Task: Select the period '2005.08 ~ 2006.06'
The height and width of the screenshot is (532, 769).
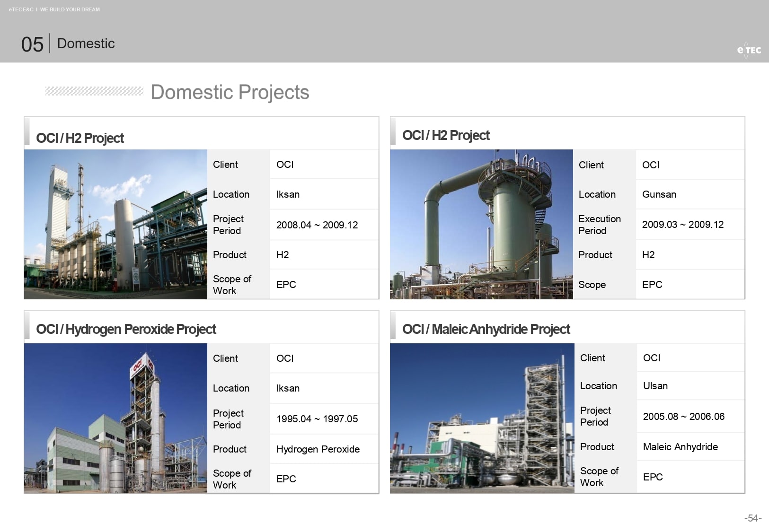Action: coord(684,417)
